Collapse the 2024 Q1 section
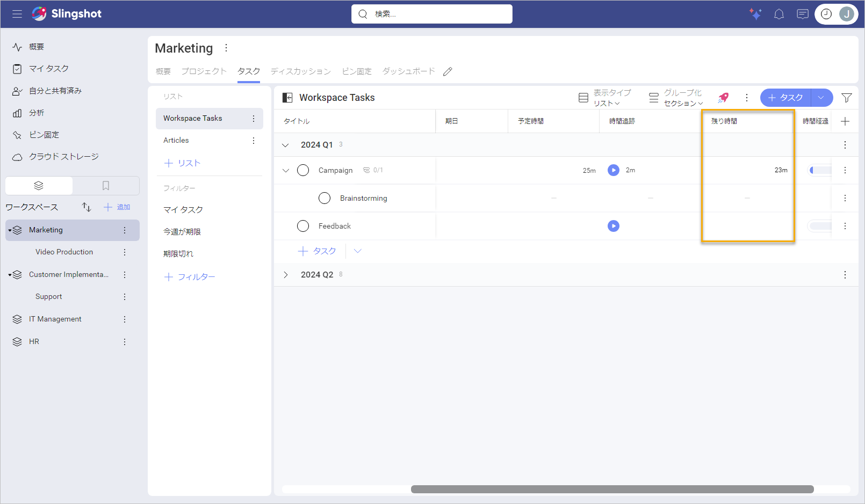865x504 pixels. [285, 145]
